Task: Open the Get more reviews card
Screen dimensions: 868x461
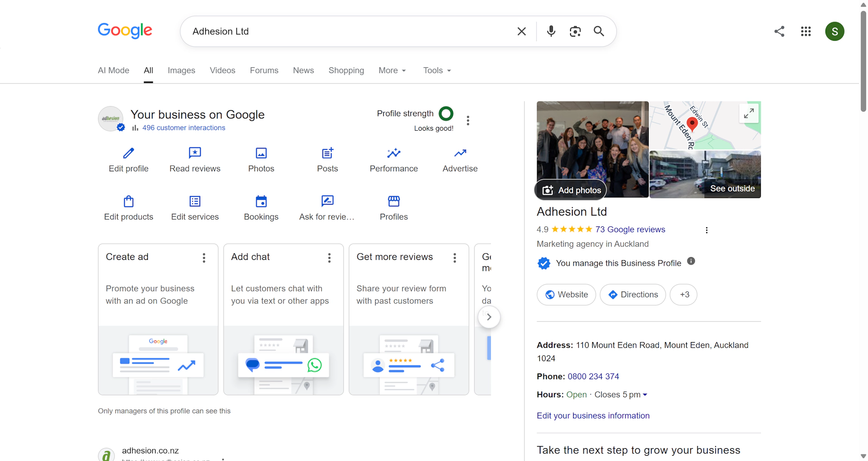Action: tap(409, 320)
